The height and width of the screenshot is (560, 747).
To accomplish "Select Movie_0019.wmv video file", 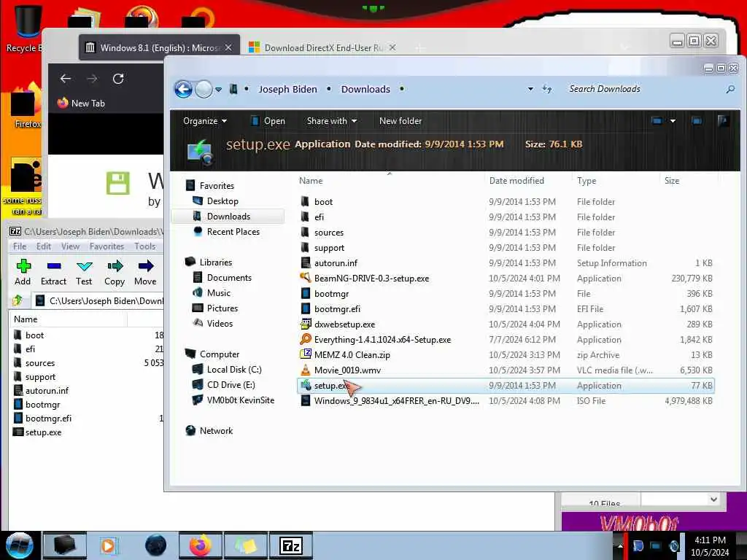I will coord(347,370).
